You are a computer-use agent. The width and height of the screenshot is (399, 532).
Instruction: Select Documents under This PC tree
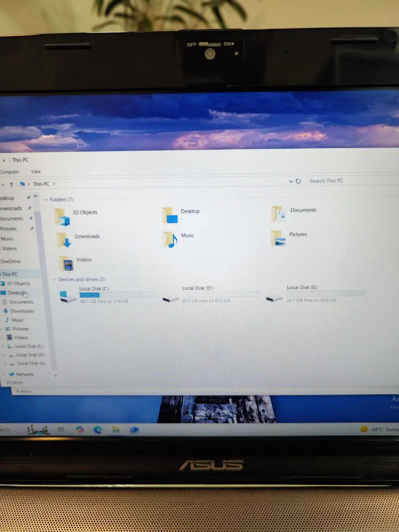[21, 302]
